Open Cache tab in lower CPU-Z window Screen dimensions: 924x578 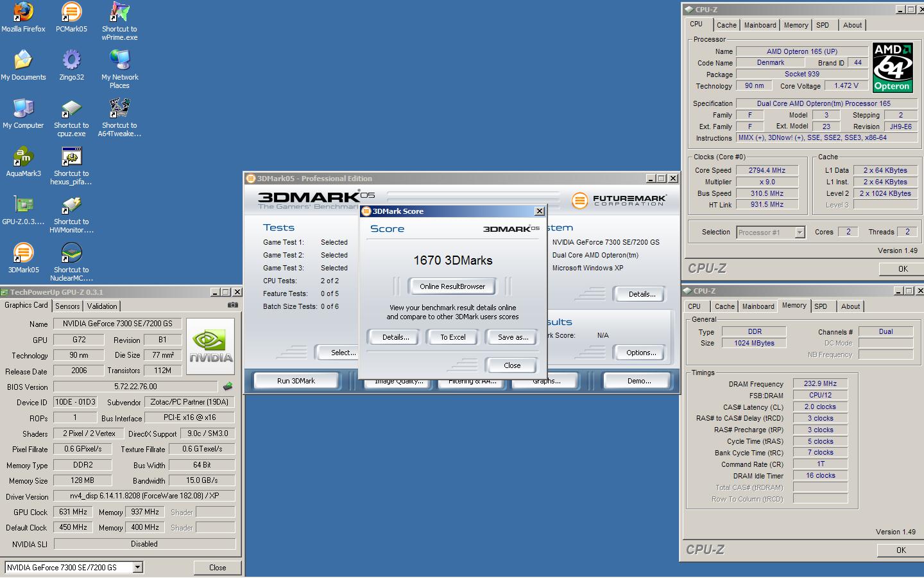point(724,306)
